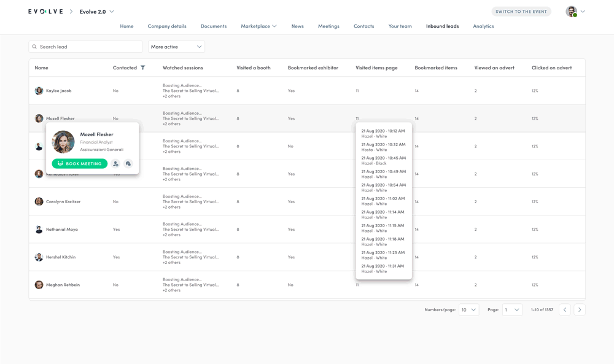Expand the Numbers per page dropdown
This screenshot has height=364, width=614.
[x=468, y=310]
